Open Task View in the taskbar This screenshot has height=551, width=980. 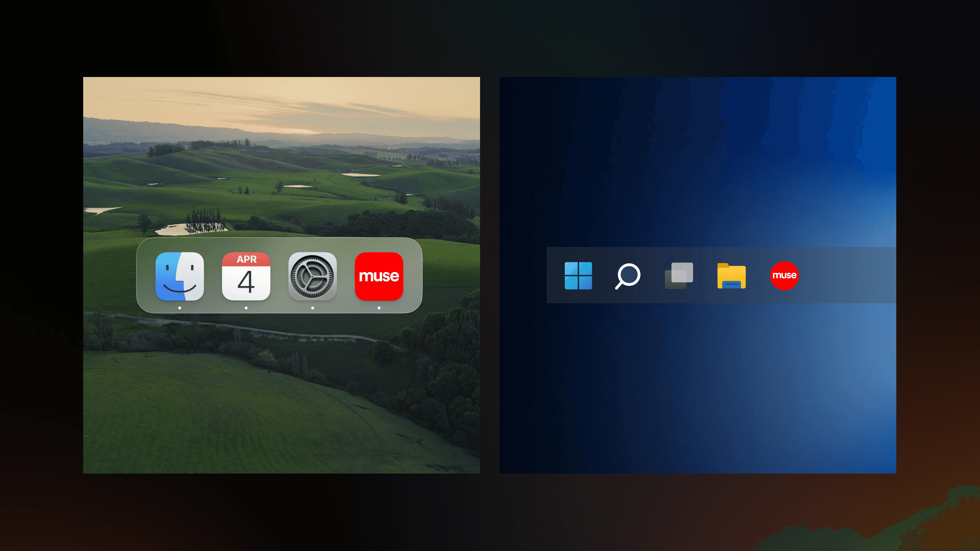679,276
